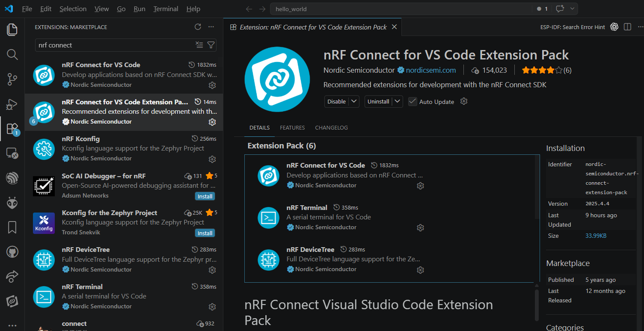Install Kconfig for the Zephyr Project
The image size is (644, 331).
pyautogui.click(x=205, y=233)
